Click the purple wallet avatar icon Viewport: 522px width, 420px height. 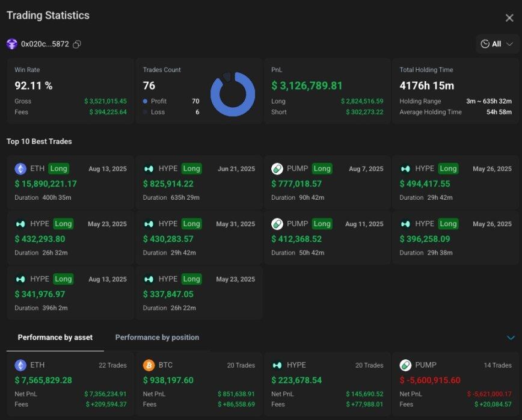pyautogui.click(x=13, y=44)
